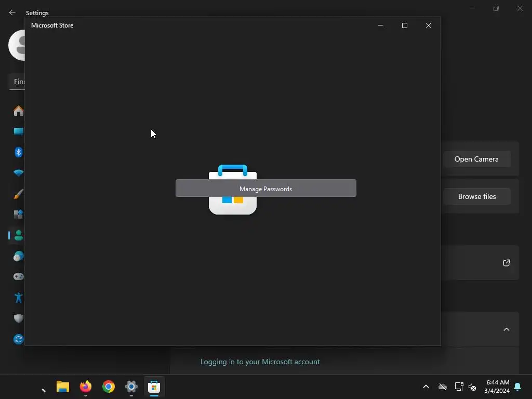The image size is (532, 399).
Task: Open Time & language icon in Settings sidebar
Action: [x=19, y=256]
